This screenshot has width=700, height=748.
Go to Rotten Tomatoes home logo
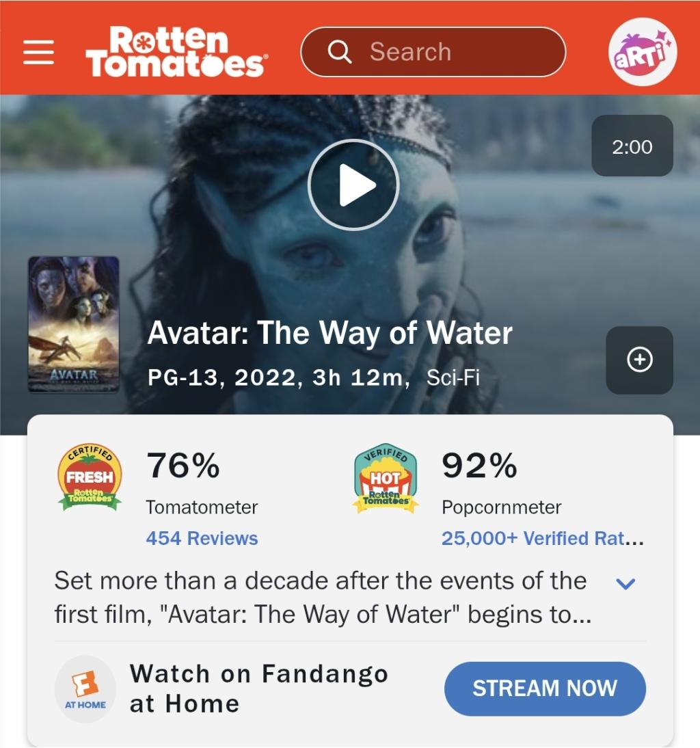tap(176, 51)
